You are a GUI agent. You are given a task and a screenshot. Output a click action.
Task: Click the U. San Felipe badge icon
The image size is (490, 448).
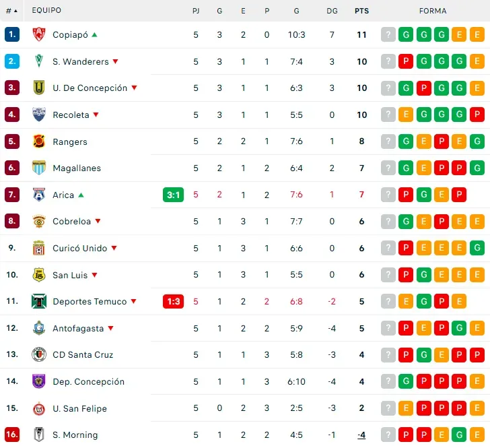pos(39,408)
